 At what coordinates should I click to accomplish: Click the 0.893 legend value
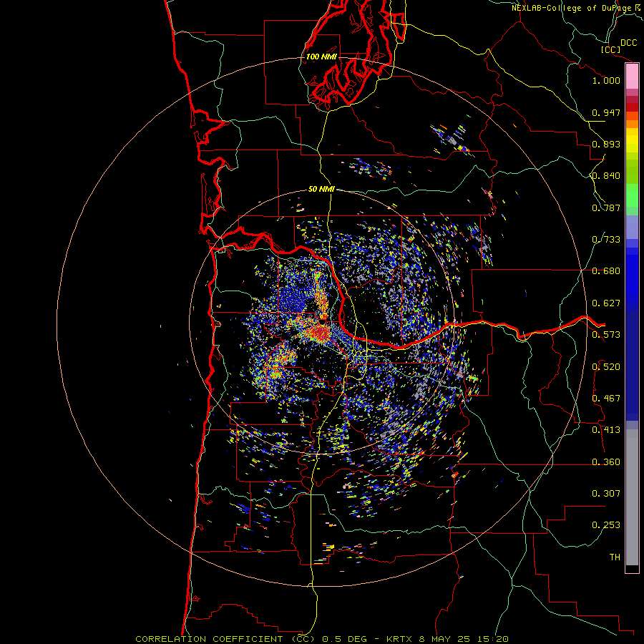click(606, 144)
